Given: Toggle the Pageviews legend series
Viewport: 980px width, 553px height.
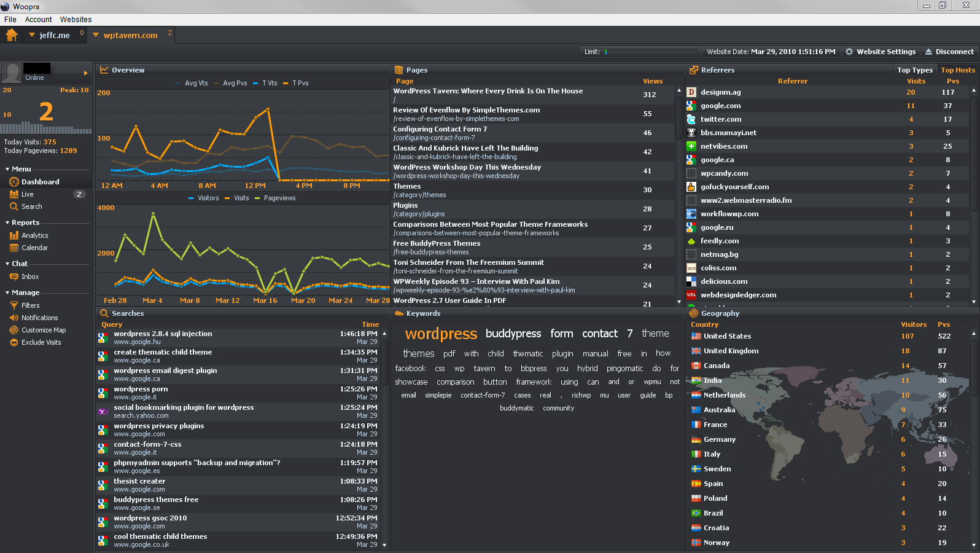Looking at the screenshot, I should tap(275, 198).
